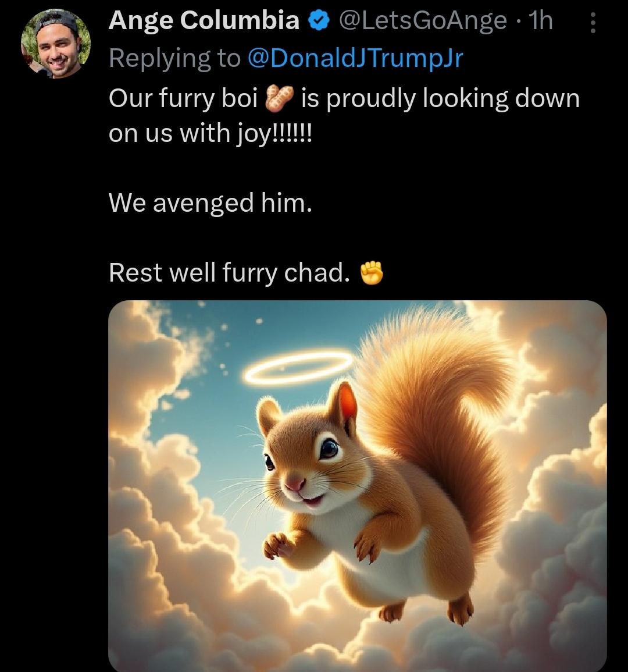Click the "Rest well furry chad." text

tap(230, 273)
